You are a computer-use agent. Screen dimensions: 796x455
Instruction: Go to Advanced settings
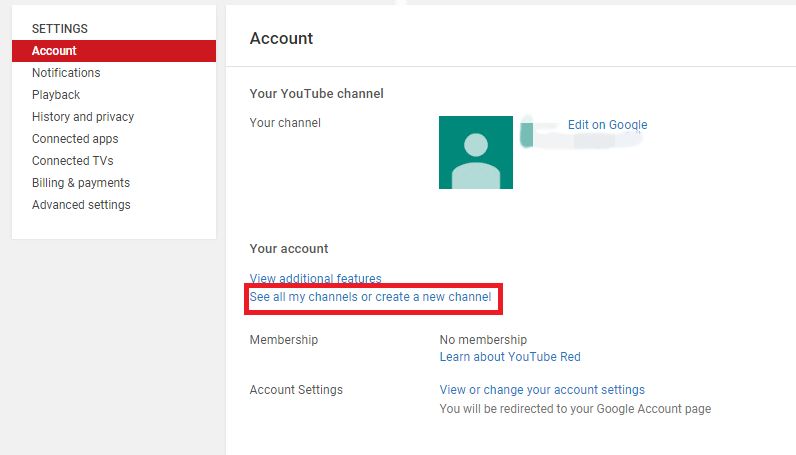[x=81, y=205]
